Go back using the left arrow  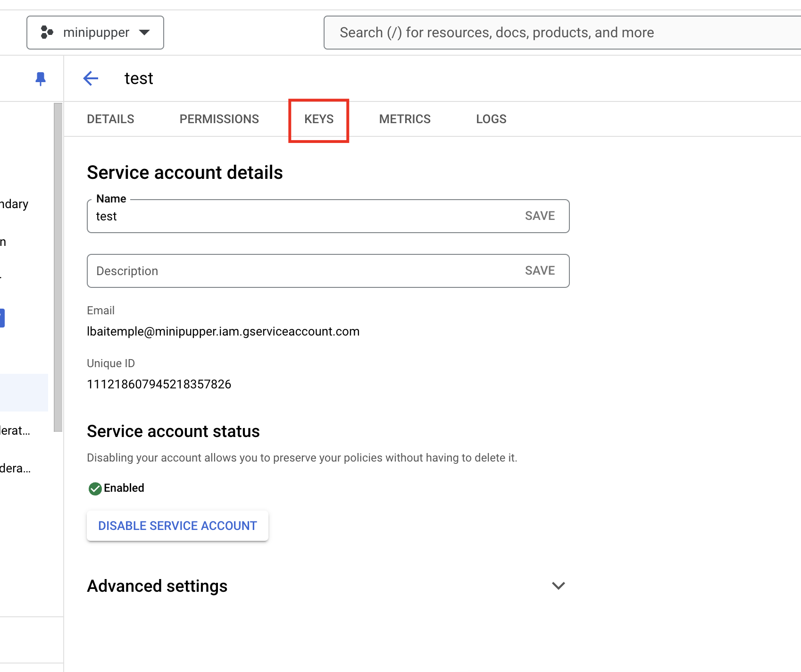pos(91,78)
